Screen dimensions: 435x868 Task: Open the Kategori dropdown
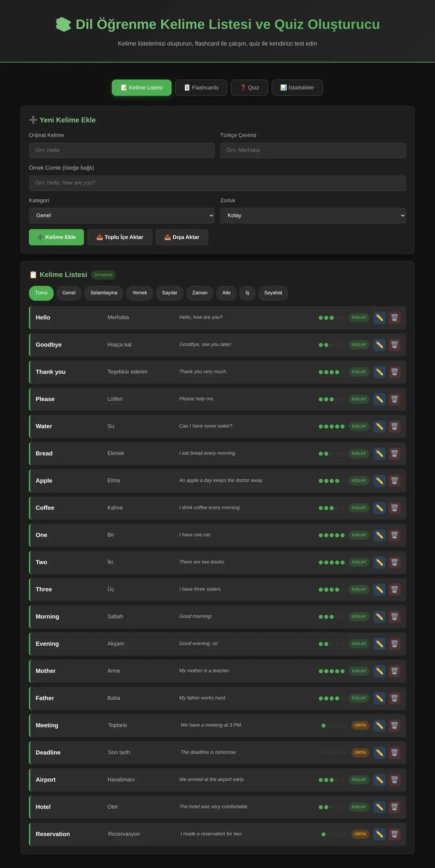pyautogui.click(x=122, y=215)
